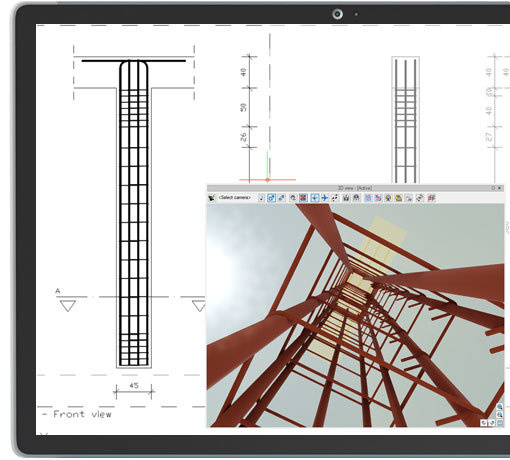Maximize the 3D view window

493,188
